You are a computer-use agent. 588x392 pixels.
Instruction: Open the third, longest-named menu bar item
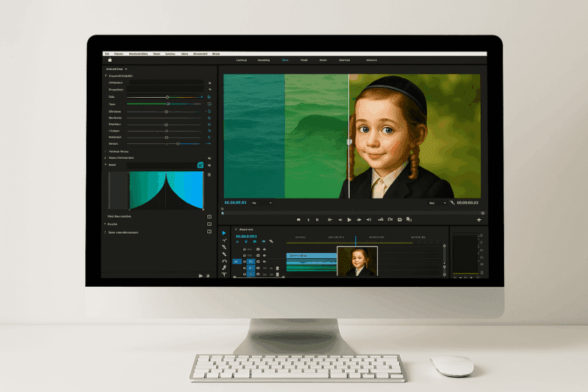(x=138, y=54)
